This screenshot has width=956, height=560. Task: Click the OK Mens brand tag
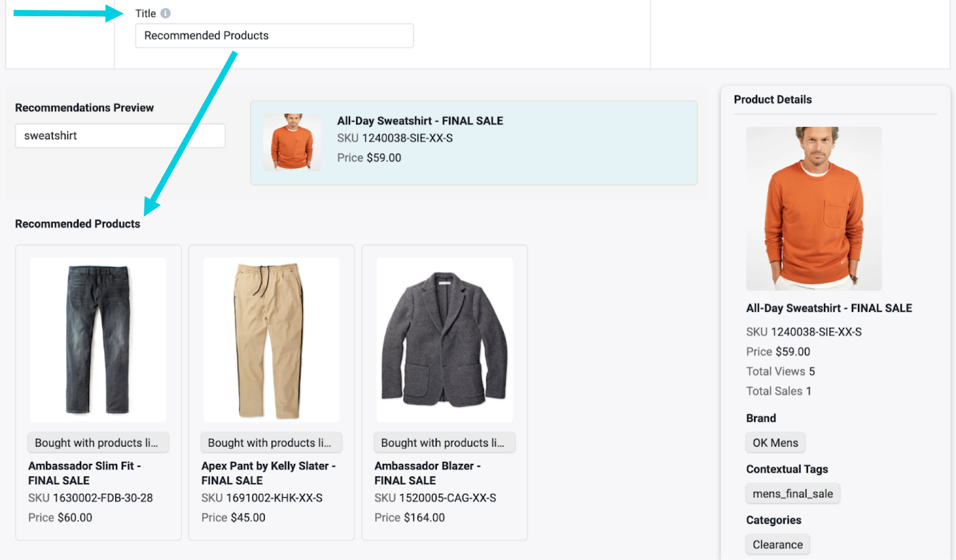tap(776, 442)
